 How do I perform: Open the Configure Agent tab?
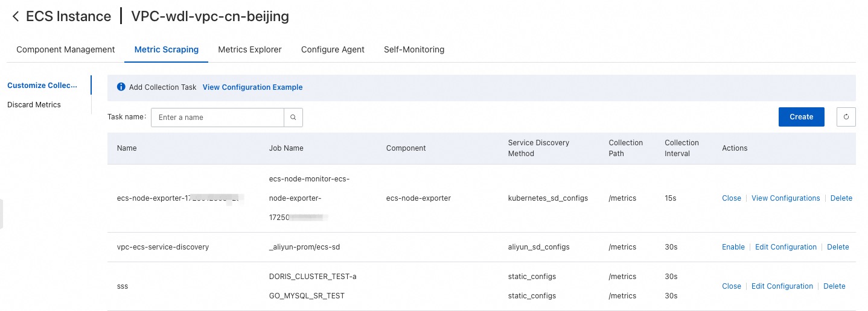(333, 49)
